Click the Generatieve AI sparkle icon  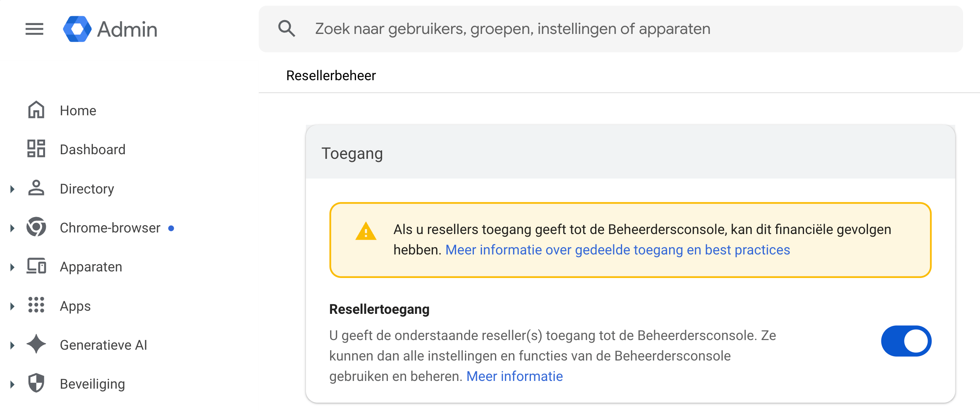tap(36, 344)
